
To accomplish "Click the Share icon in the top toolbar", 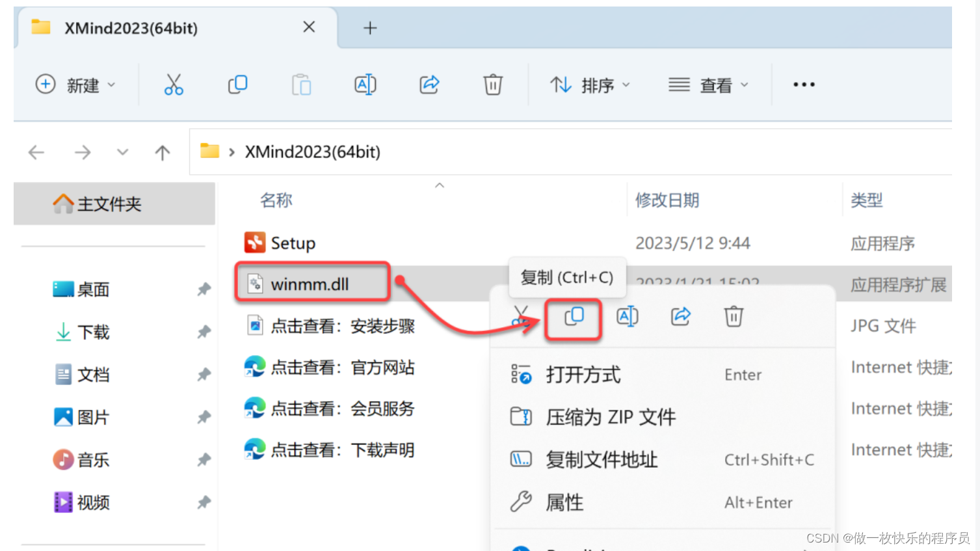I will 429,85.
